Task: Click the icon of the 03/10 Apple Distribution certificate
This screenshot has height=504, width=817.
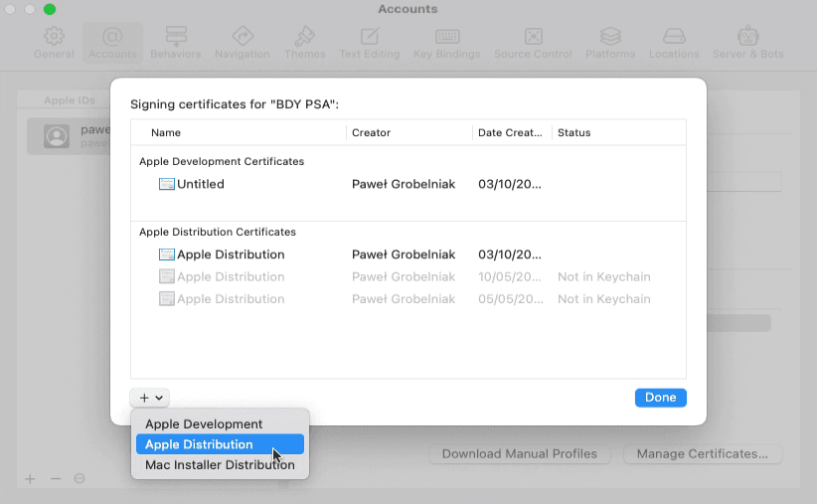Action: click(167, 254)
